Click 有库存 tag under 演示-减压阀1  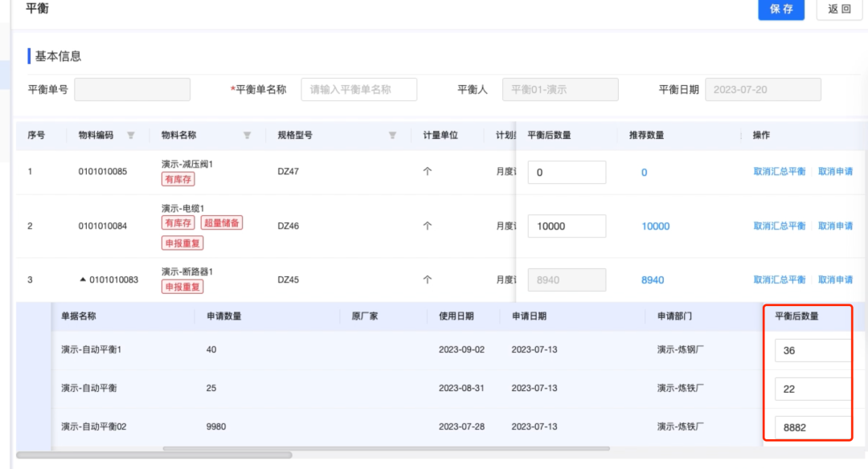pos(178,179)
